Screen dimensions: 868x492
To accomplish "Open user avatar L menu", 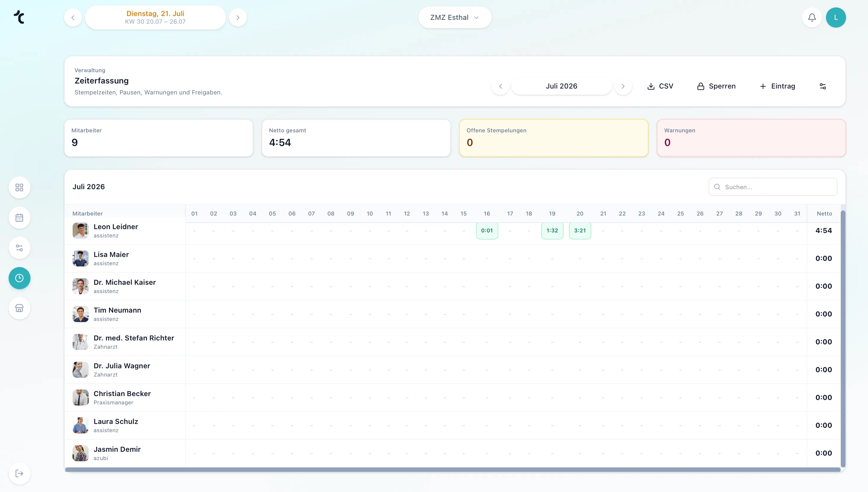I will [x=836, y=17].
